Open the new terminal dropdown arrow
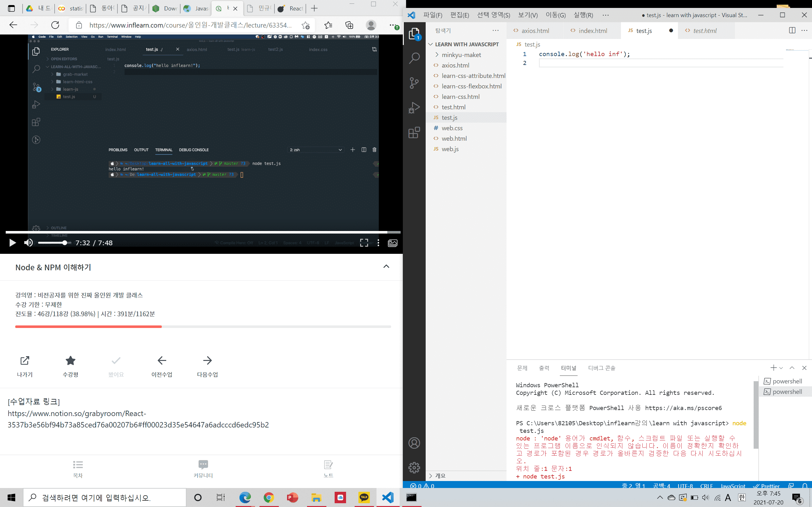This screenshot has height=507, width=812. [x=781, y=368]
